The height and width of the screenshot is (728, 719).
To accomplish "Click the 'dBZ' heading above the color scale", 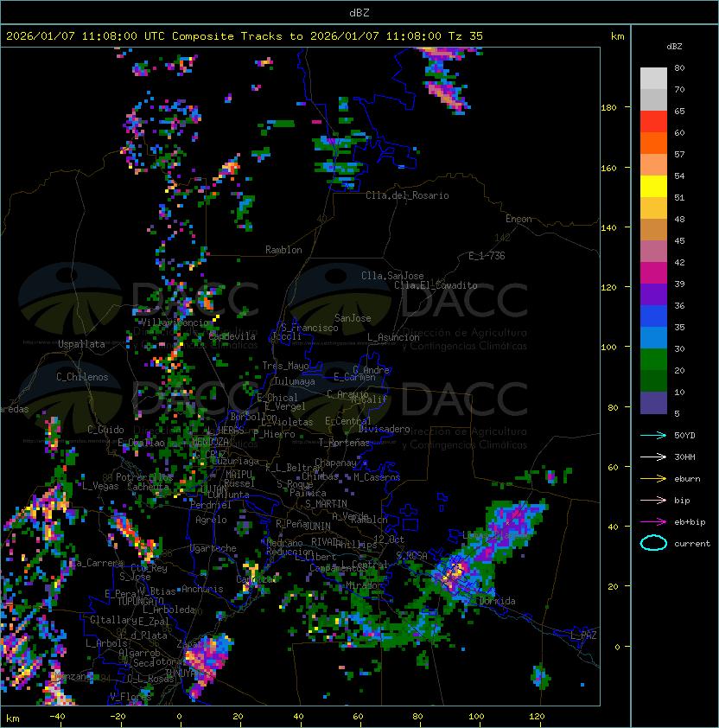I will click(x=674, y=47).
